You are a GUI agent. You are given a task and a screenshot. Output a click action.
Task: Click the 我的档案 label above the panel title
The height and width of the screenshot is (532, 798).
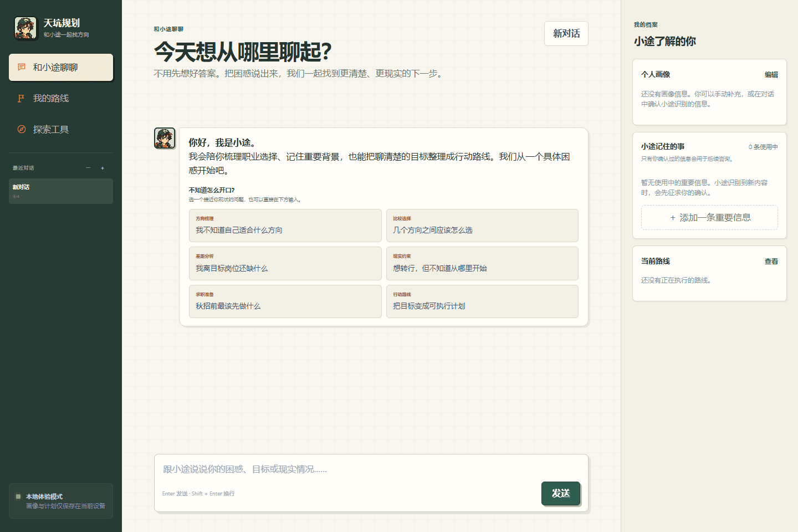[x=646, y=24]
